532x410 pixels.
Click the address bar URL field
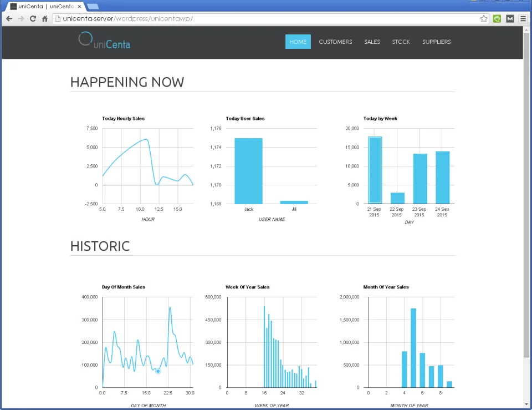[267, 19]
